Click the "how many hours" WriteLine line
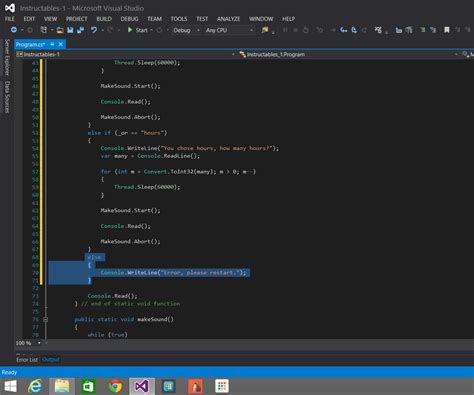Screen dimensions: 474x395 click(x=190, y=148)
